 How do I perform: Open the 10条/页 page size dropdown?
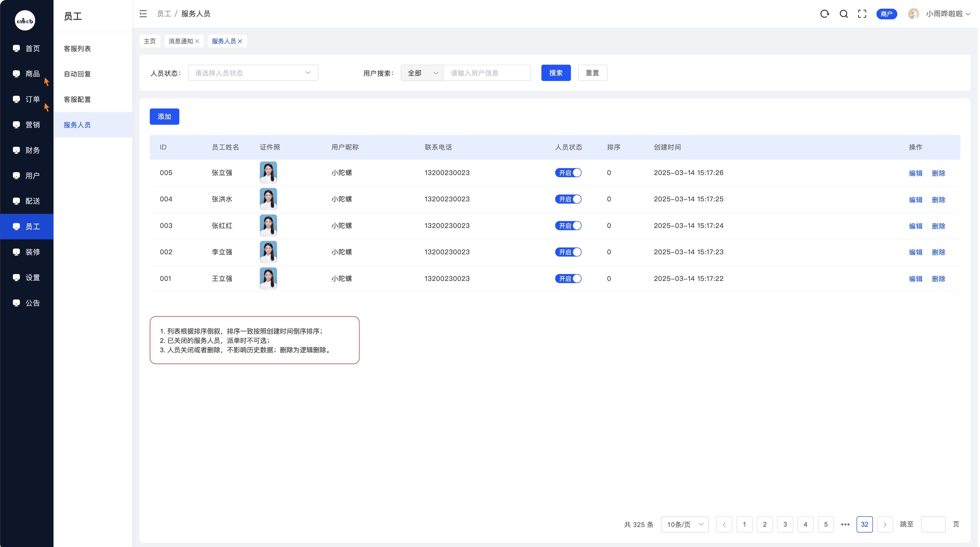tap(685, 525)
